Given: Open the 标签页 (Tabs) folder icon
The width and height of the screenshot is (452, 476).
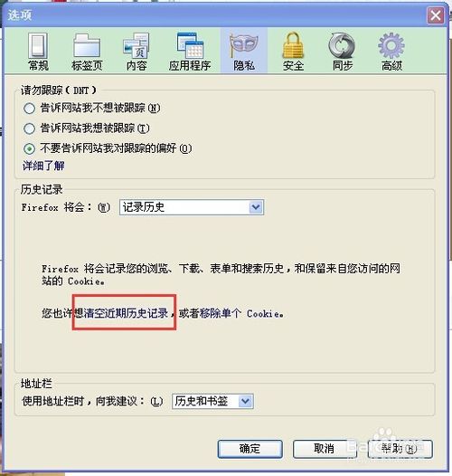Looking at the screenshot, I should (x=87, y=45).
